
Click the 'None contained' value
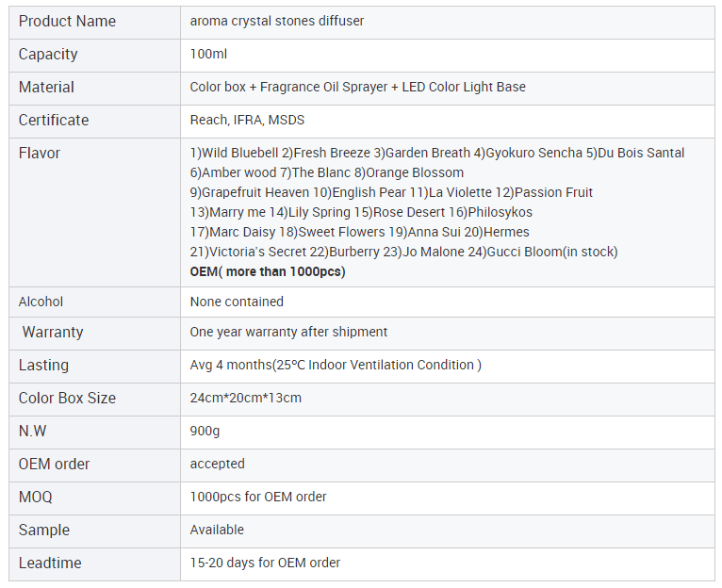coord(237,302)
